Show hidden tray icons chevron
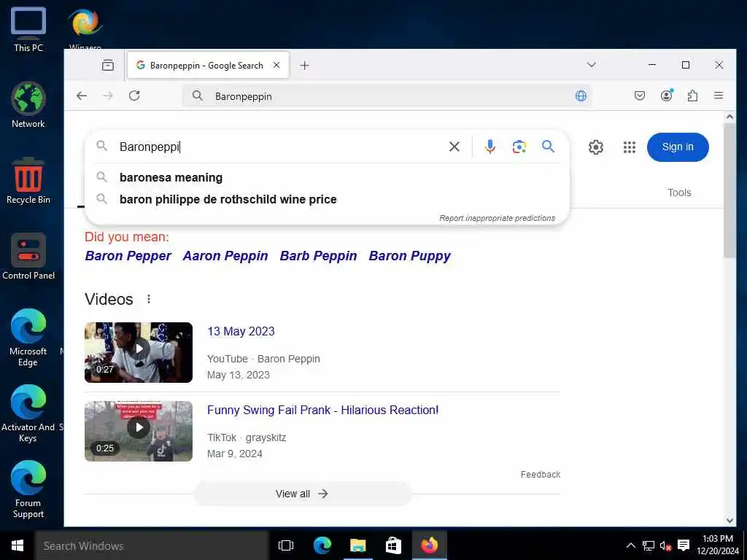Image resolution: width=747 pixels, height=560 pixels. [630, 545]
